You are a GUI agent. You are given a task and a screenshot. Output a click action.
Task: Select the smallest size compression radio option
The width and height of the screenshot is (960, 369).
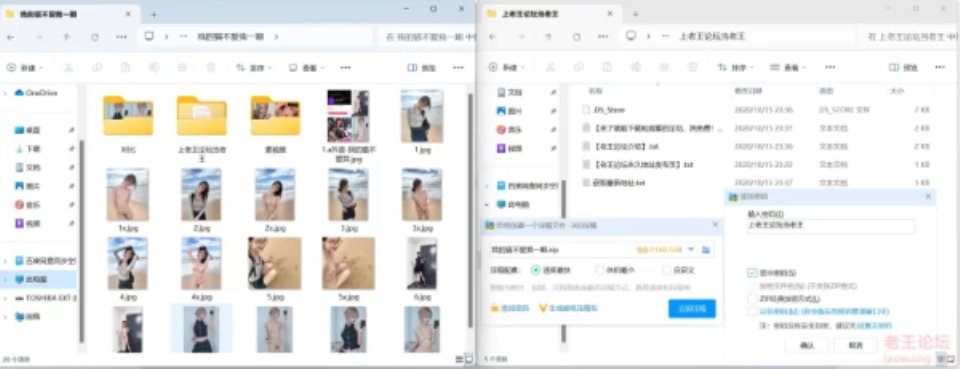tap(600, 270)
